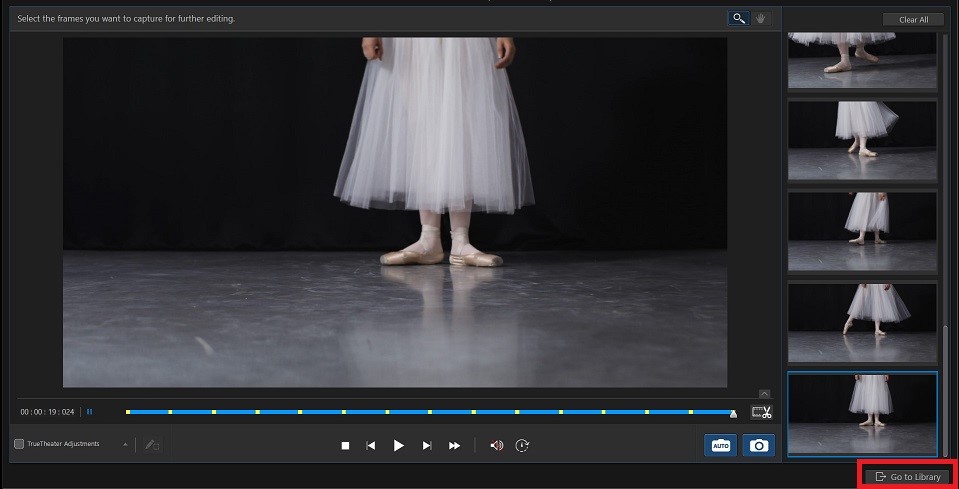Click the AUTO capture button
The height and width of the screenshot is (489, 959).
click(x=720, y=445)
